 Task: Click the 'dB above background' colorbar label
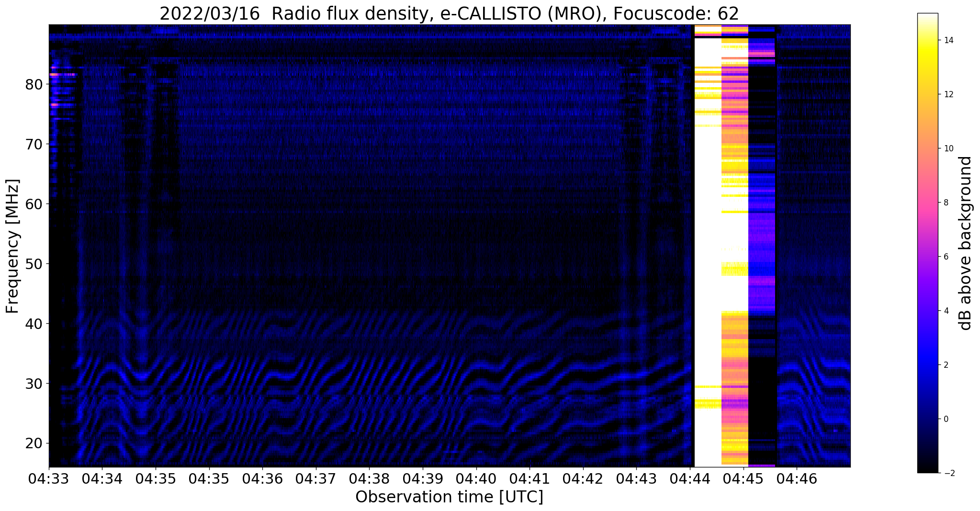tap(966, 243)
